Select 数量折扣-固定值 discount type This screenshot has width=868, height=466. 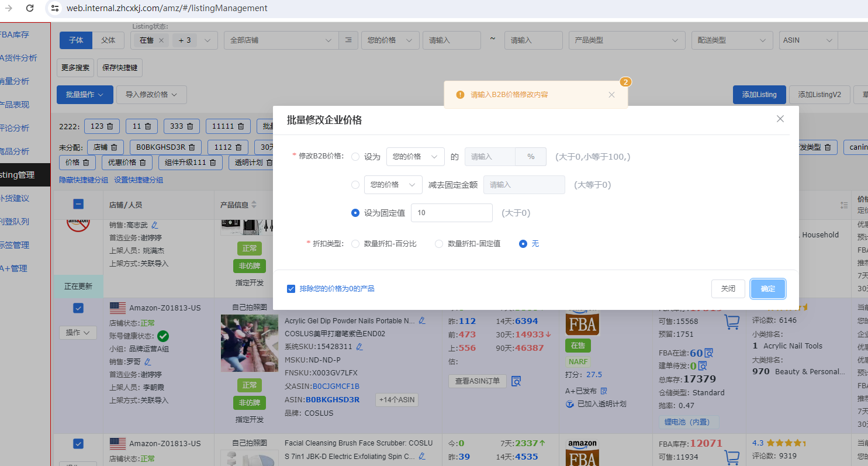[x=439, y=244]
